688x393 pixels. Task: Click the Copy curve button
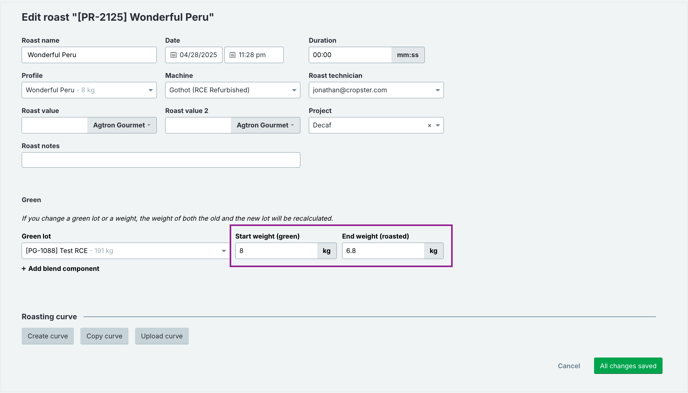click(x=104, y=336)
